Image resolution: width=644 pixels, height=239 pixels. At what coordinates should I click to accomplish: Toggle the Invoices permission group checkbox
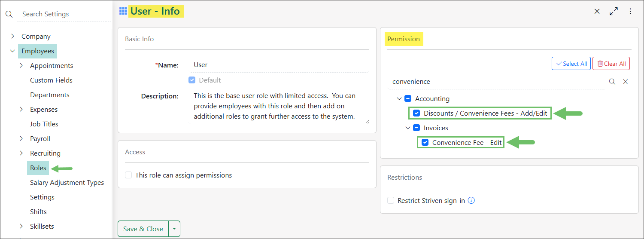tap(416, 128)
